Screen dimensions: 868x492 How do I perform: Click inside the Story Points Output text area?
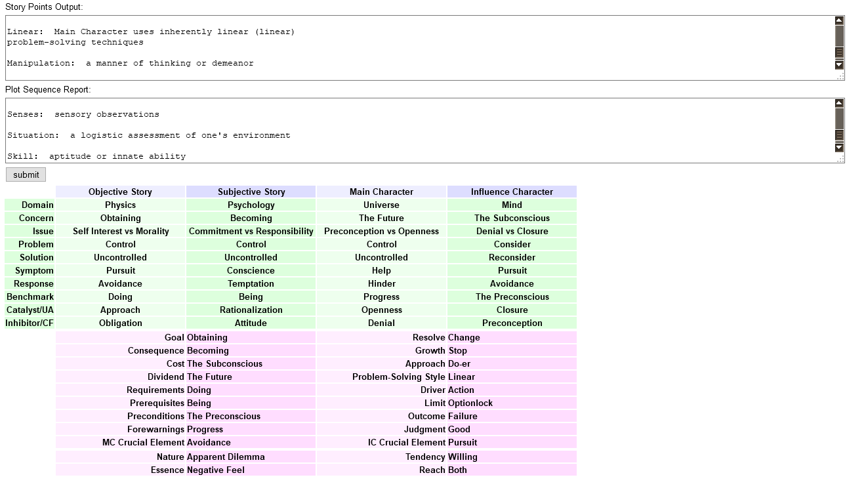coord(420,48)
